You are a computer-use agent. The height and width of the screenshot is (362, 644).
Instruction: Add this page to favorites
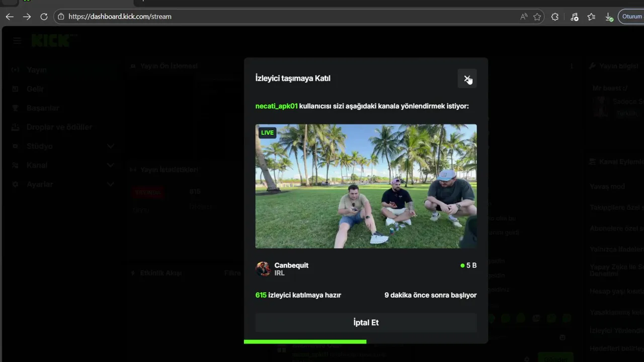coord(537,17)
